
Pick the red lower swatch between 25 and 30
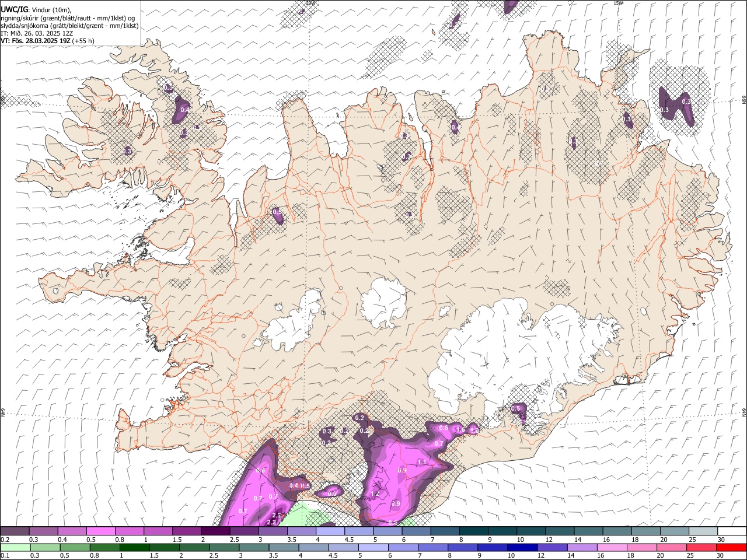pyautogui.click(x=703, y=547)
